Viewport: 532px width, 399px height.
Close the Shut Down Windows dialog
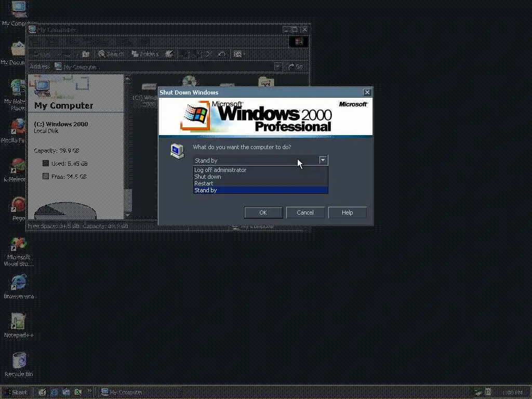tap(367, 92)
